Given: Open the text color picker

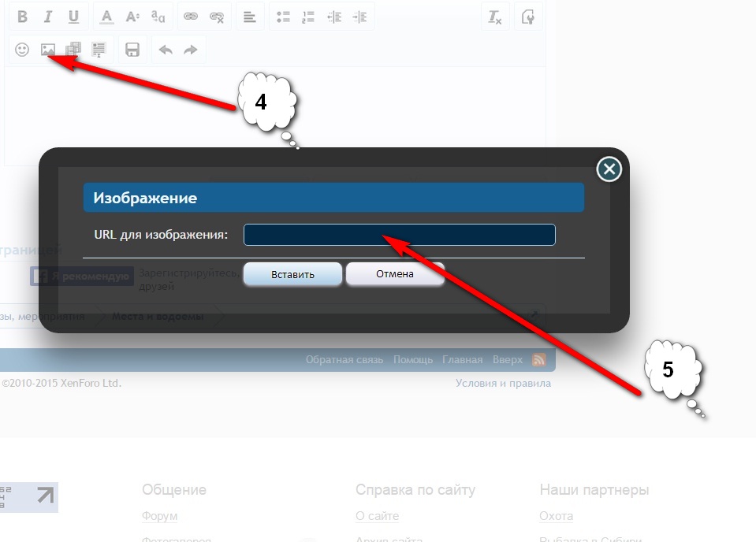Looking at the screenshot, I should point(107,17).
